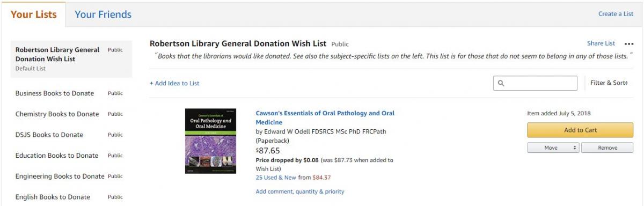Remove the book from wish list
644x206 pixels.
[x=608, y=148]
